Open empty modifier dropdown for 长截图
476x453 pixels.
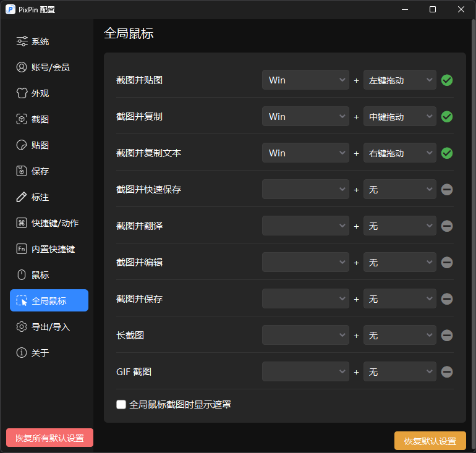pyautogui.click(x=305, y=335)
